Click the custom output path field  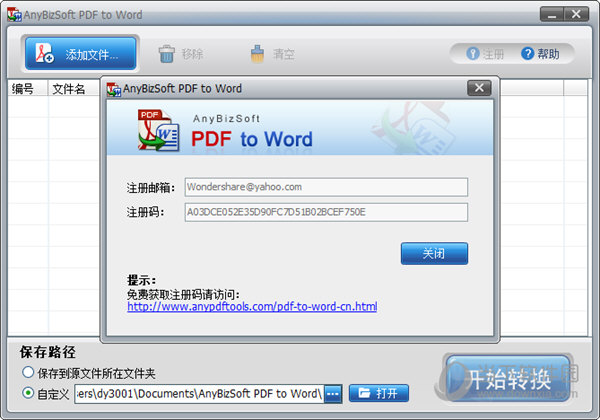pyautogui.click(x=199, y=394)
